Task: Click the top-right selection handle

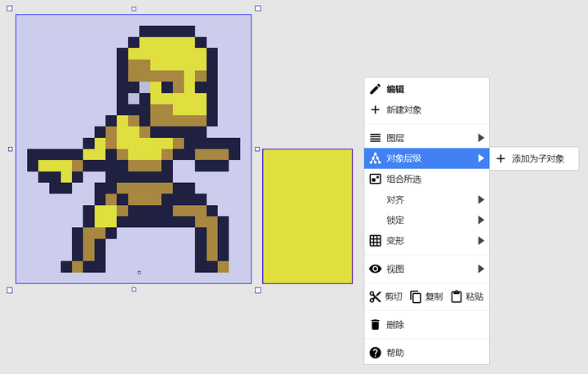Action: (x=258, y=8)
